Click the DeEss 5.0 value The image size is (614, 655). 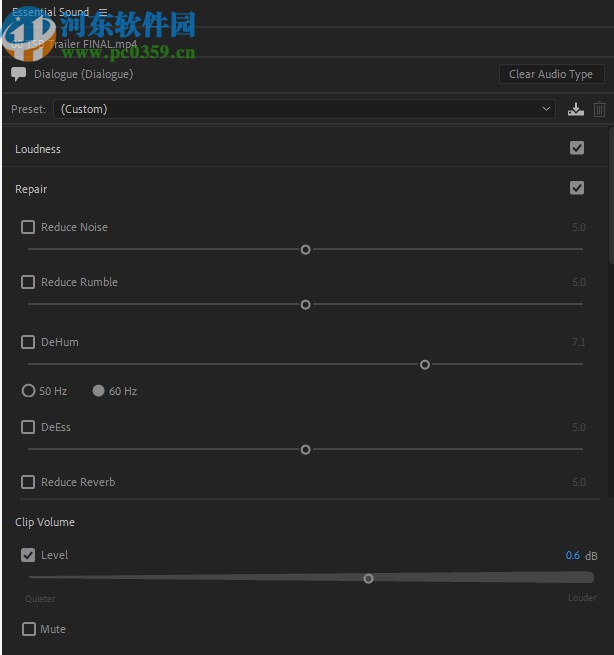tap(579, 427)
